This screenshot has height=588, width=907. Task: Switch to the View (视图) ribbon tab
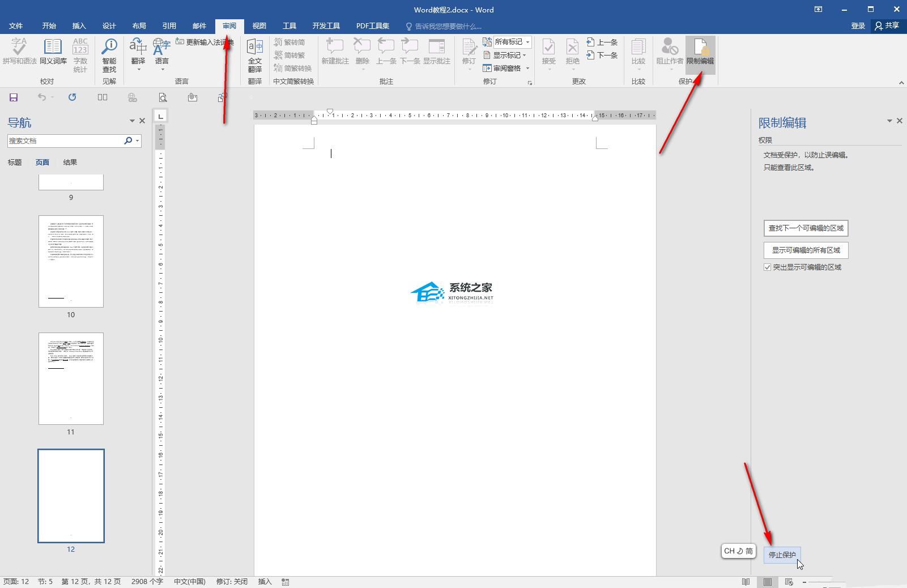click(259, 26)
